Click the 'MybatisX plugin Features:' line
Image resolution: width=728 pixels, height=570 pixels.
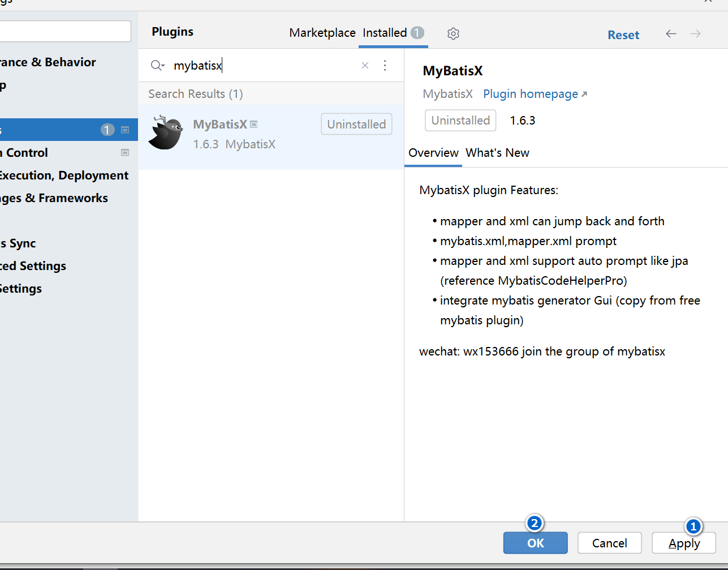pyautogui.click(x=489, y=190)
